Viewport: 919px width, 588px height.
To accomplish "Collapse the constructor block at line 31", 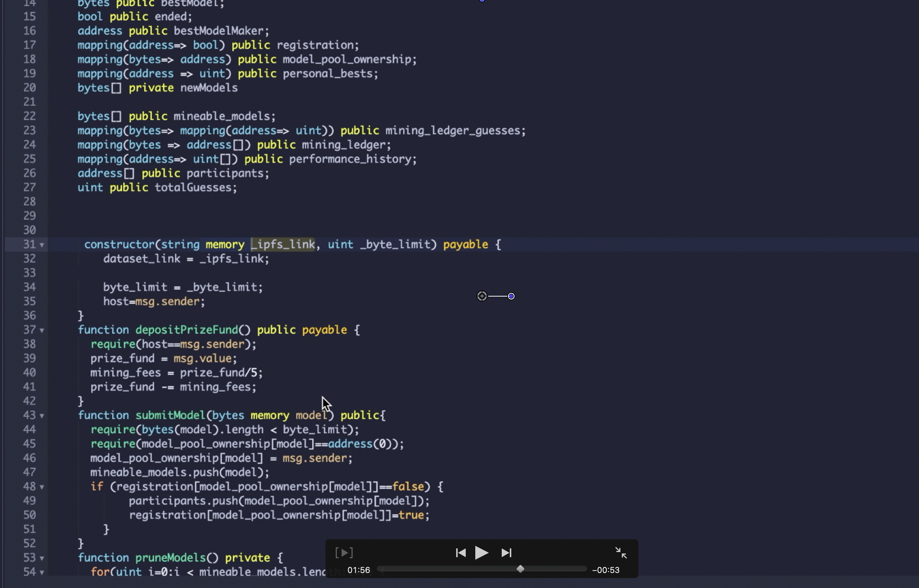I will coord(42,245).
